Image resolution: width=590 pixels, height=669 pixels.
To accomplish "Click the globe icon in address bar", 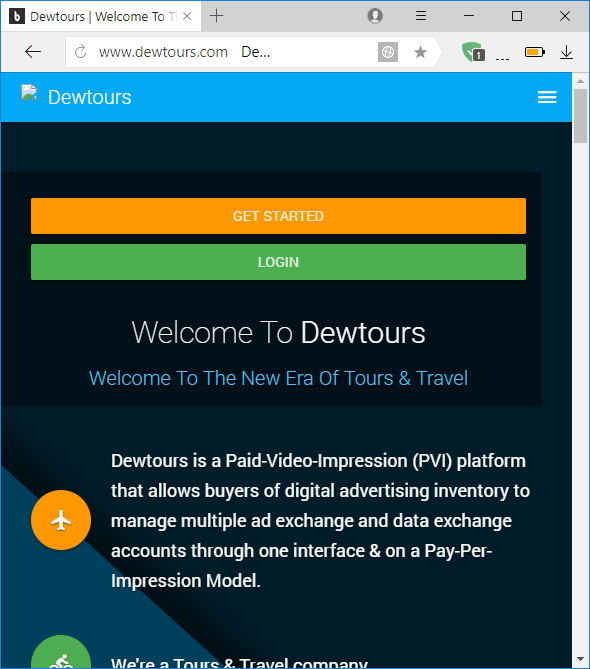I will tap(388, 52).
